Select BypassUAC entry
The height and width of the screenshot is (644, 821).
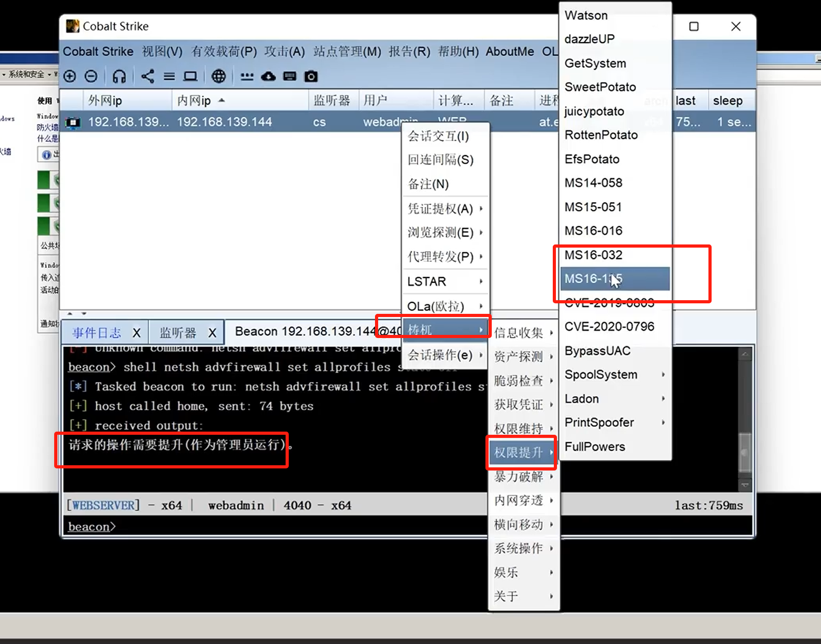(x=615, y=351)
